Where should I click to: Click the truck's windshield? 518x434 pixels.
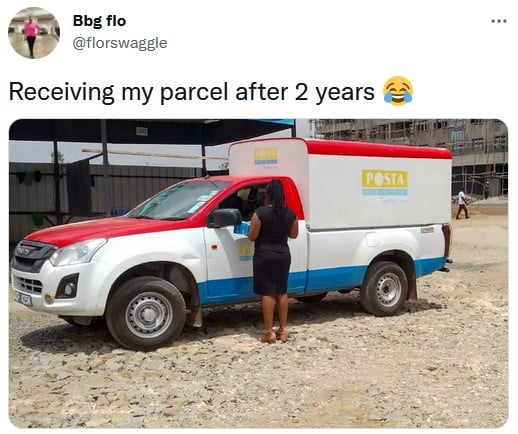pyautogui.click(x=178, y=200)
